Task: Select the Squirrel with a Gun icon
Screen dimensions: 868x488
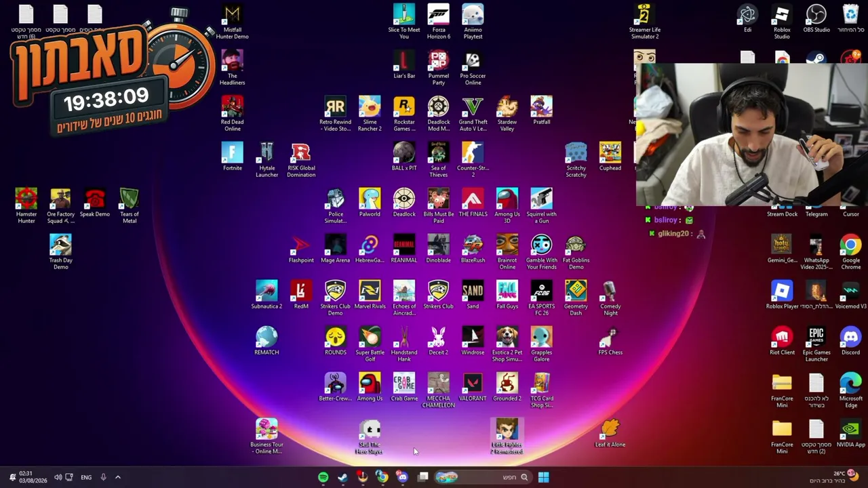Action: pos(541,206)
